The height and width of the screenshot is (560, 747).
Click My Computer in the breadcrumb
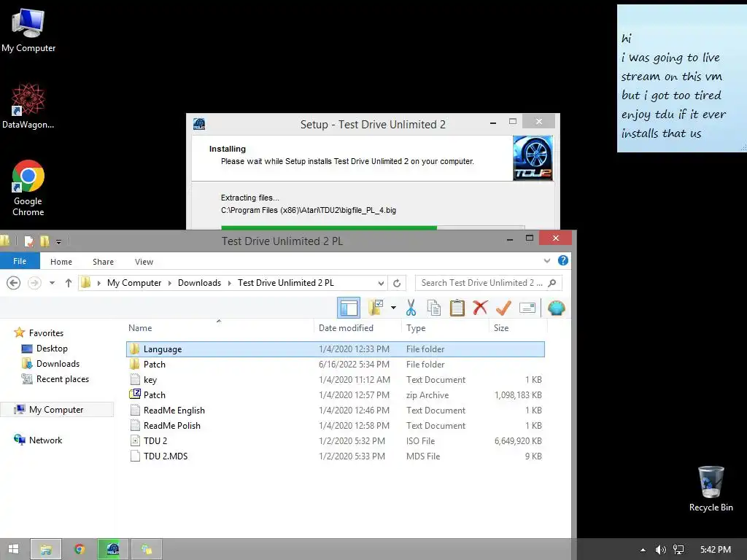click(134, 283)
